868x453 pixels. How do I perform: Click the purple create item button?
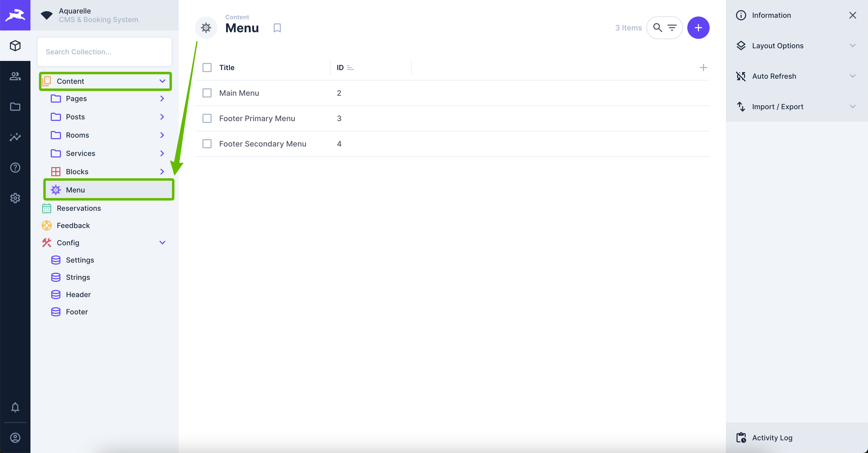pos(698,28)
